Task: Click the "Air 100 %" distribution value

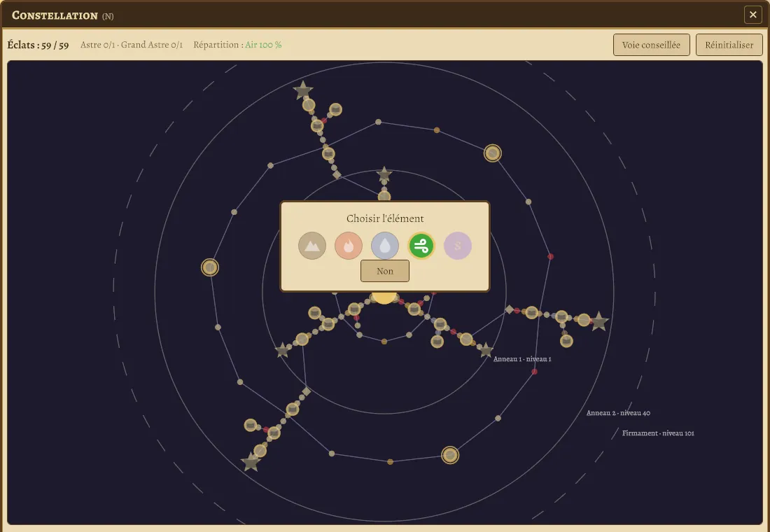Action: [x=263, y=45]
